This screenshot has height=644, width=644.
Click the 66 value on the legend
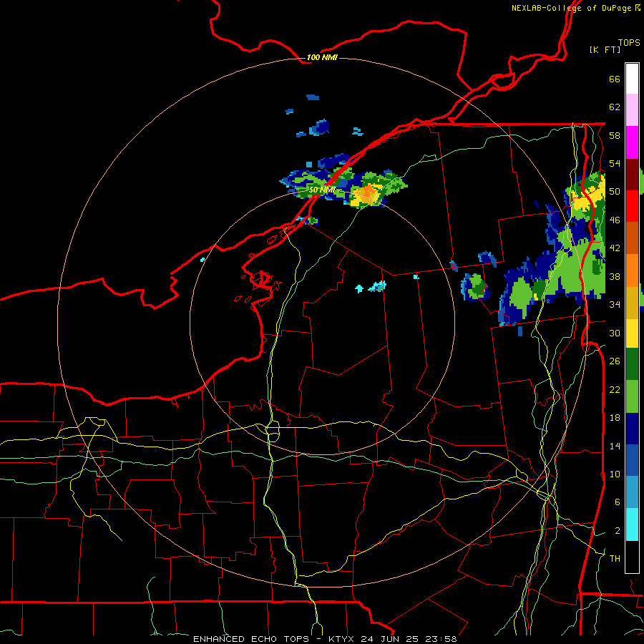(x=615, y=79)
